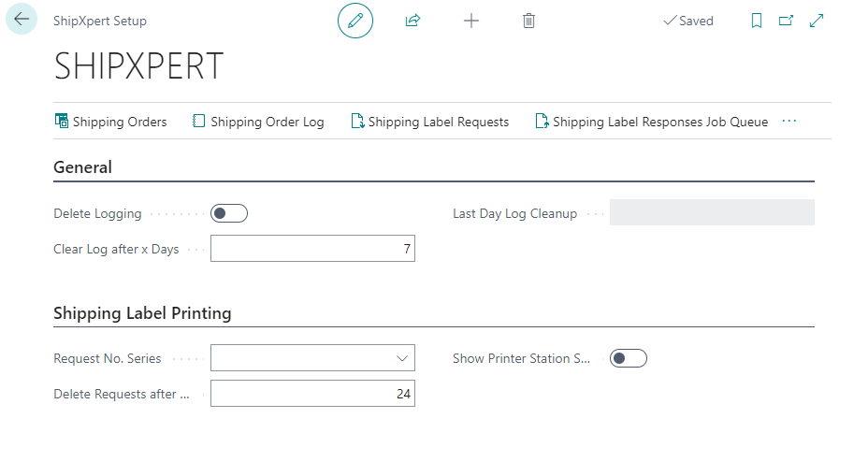Click the expand to full screen icon
This screenshot has height=462, width=868.
click(x=816, y=21)
